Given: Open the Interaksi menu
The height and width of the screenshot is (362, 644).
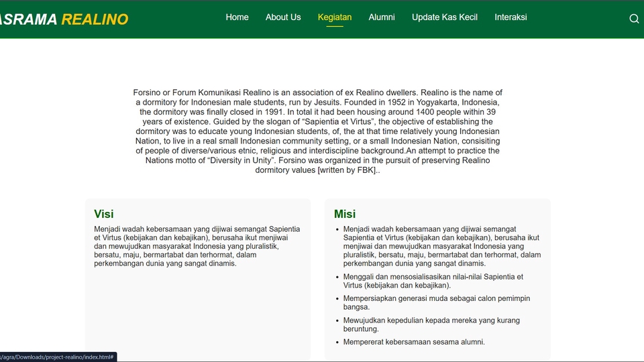Looking at the screenshot, I should click(511, 17).
